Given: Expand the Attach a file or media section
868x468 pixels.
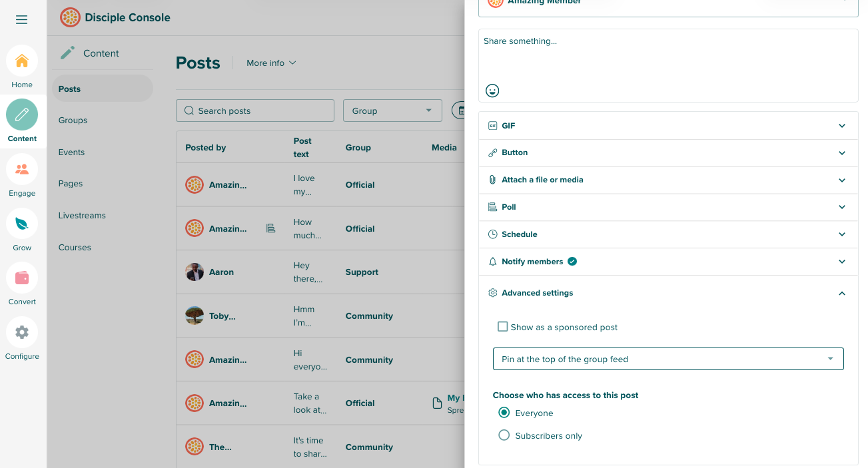Looking at the screenshot, I should click(x=667, y=180).
